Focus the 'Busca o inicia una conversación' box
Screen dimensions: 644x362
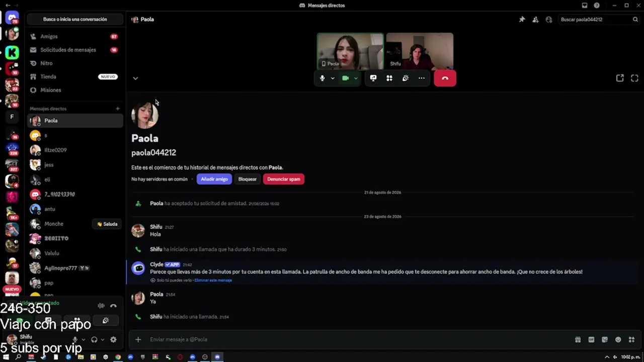coord(75,19)
